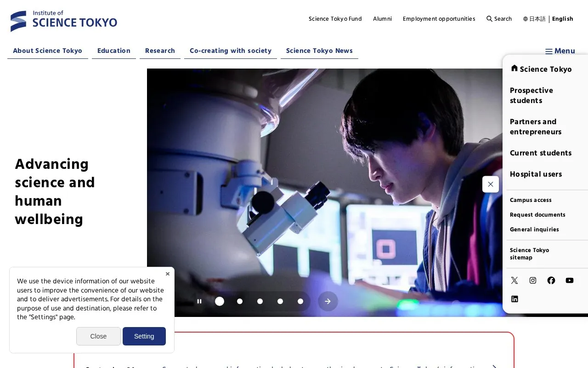Go to Science Tokyo home in side panel

click(x=541, y=69)
